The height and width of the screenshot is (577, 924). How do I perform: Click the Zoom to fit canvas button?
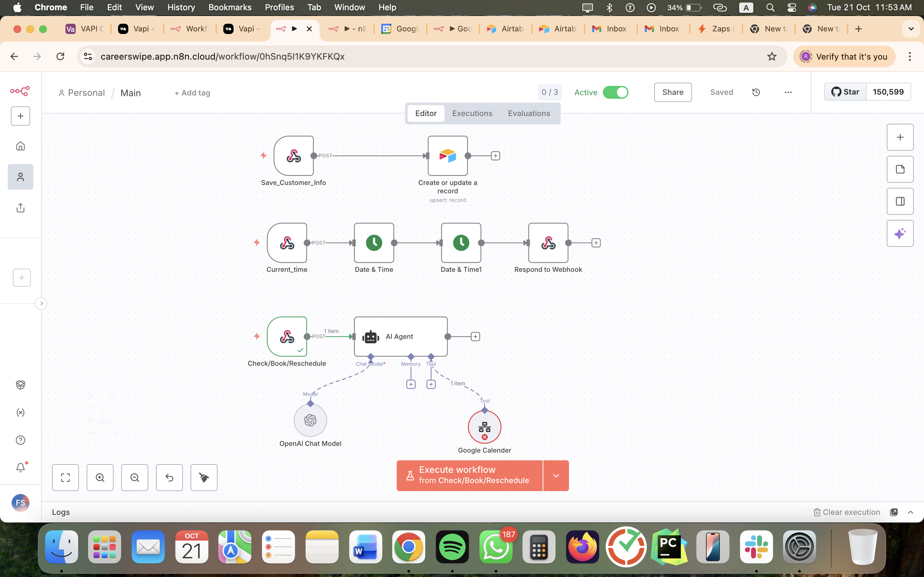point(65,477)
